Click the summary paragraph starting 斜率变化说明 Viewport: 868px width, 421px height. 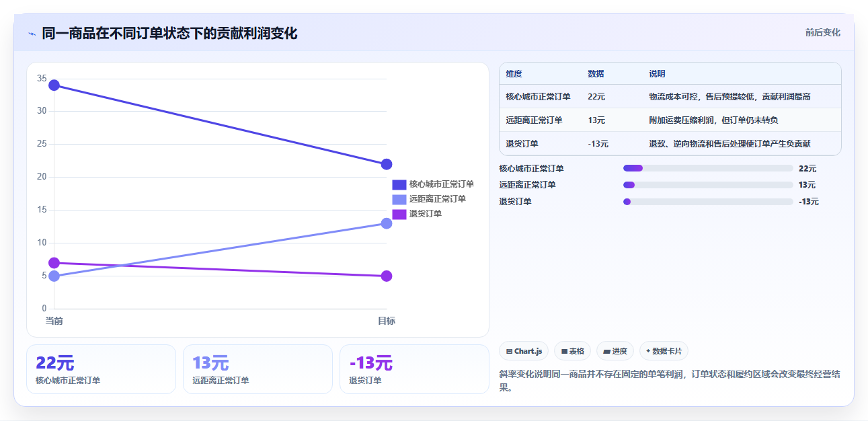670,381
